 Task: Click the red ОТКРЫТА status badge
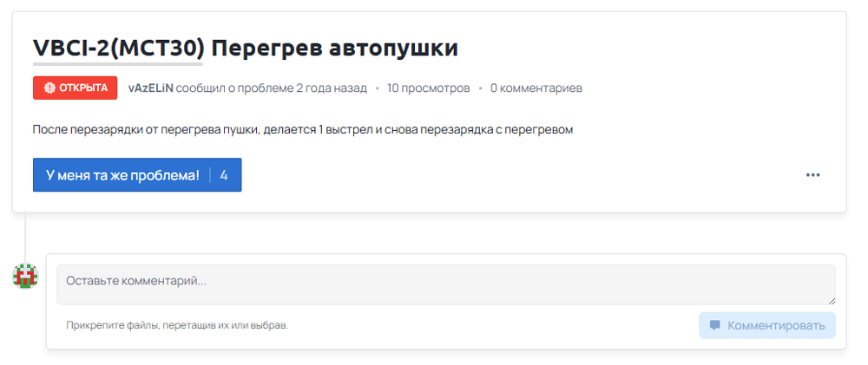coord(75,88)
